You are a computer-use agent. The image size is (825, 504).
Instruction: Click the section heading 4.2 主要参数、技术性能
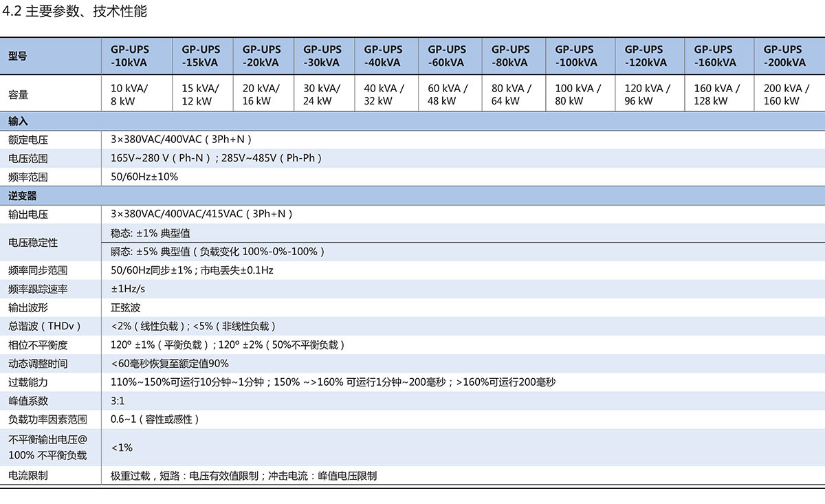coord(76,12)
